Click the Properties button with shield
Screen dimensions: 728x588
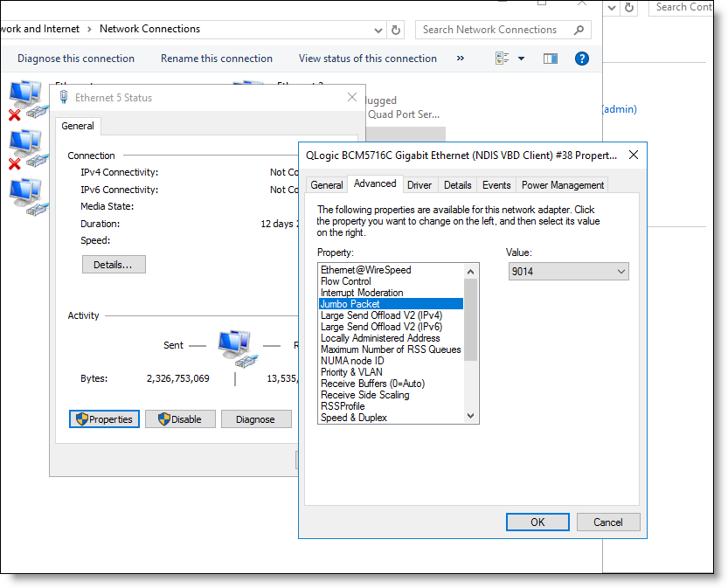click(104, 419)
